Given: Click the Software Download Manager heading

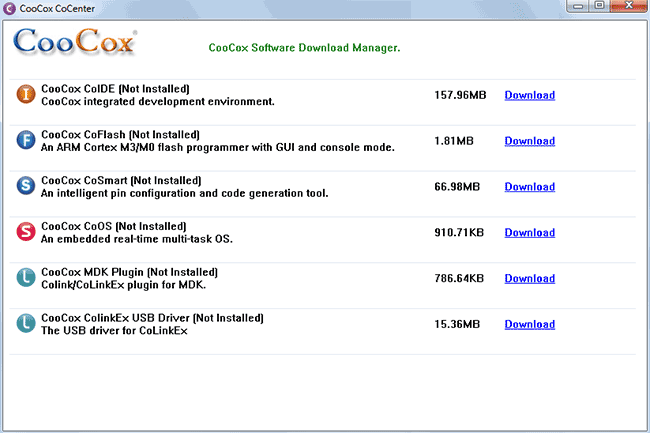Looking at the screenshot, I should (x=304, y=47).
